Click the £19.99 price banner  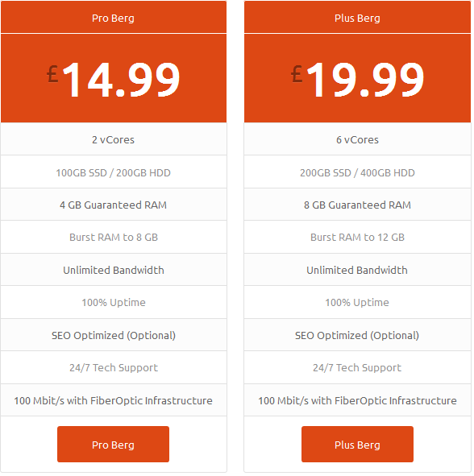point(357,78)
